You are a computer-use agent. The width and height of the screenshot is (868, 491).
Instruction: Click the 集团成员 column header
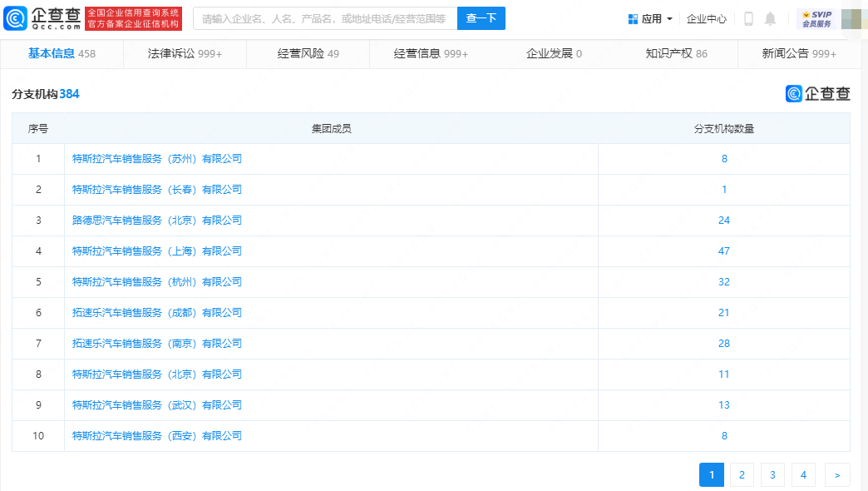(331, 128)
